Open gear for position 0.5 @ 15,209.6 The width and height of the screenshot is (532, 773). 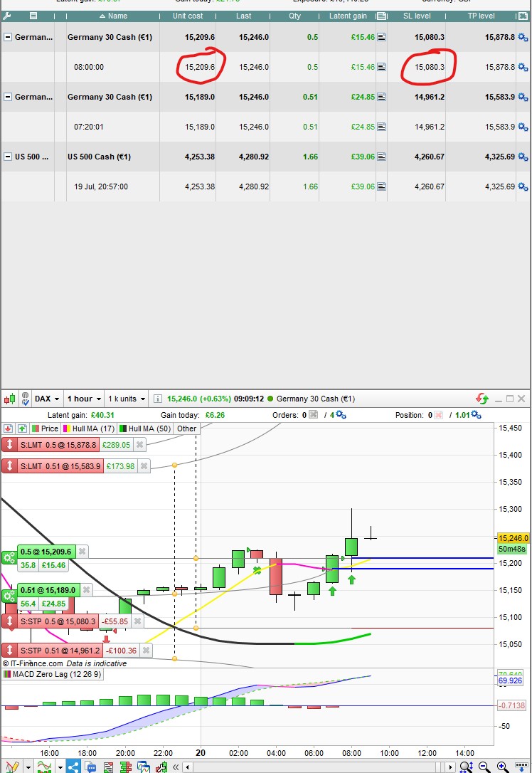pyautogui.click(x=9, y=558)
